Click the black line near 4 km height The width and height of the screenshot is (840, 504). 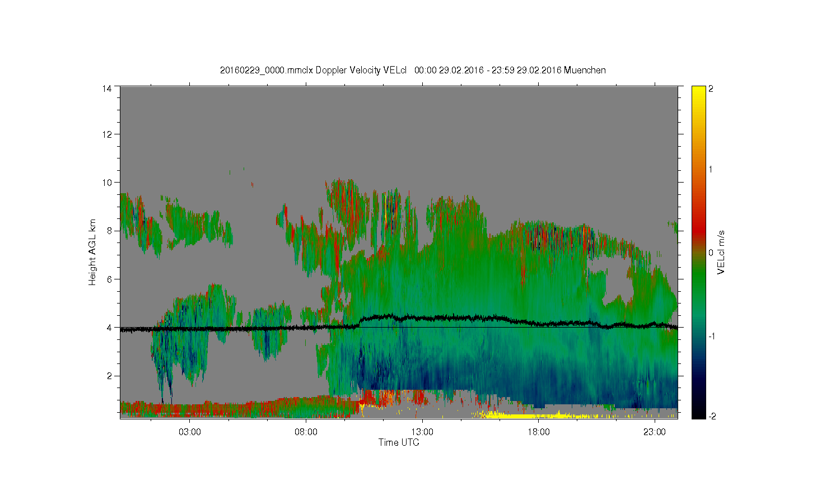[399, 324]
